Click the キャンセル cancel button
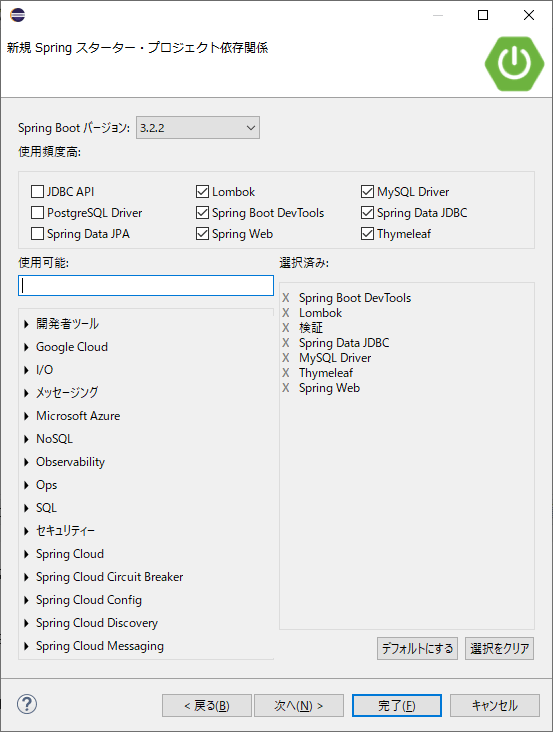Viewport: 553px width, 732px height. 495,705
